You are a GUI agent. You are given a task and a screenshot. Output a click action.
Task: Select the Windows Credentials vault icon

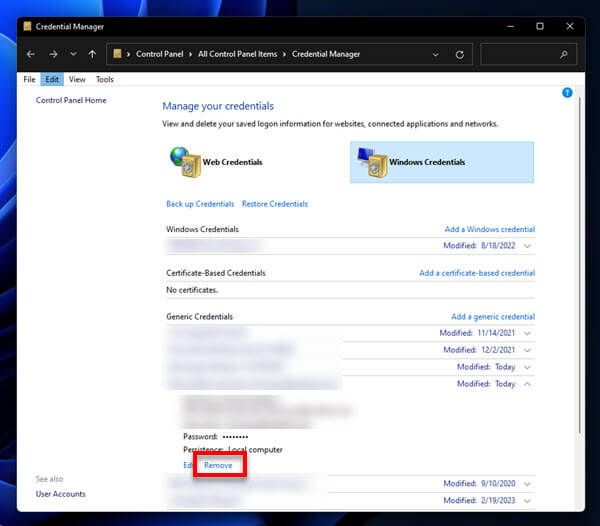[372, 162]
